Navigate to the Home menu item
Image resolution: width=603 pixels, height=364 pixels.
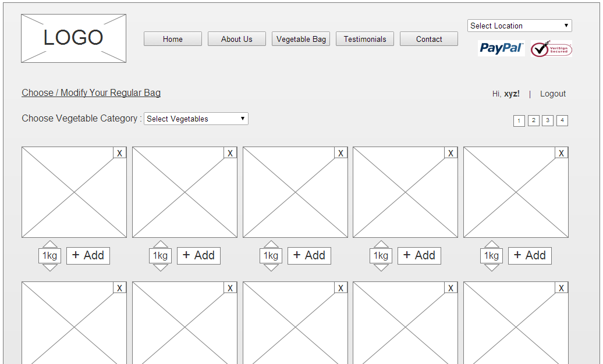coord(172,39)
